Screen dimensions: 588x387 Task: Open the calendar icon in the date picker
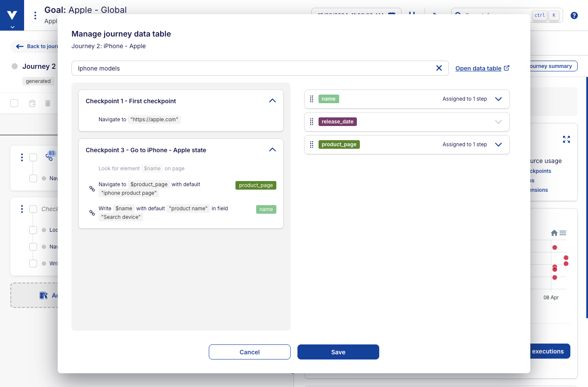coord(391,14)
